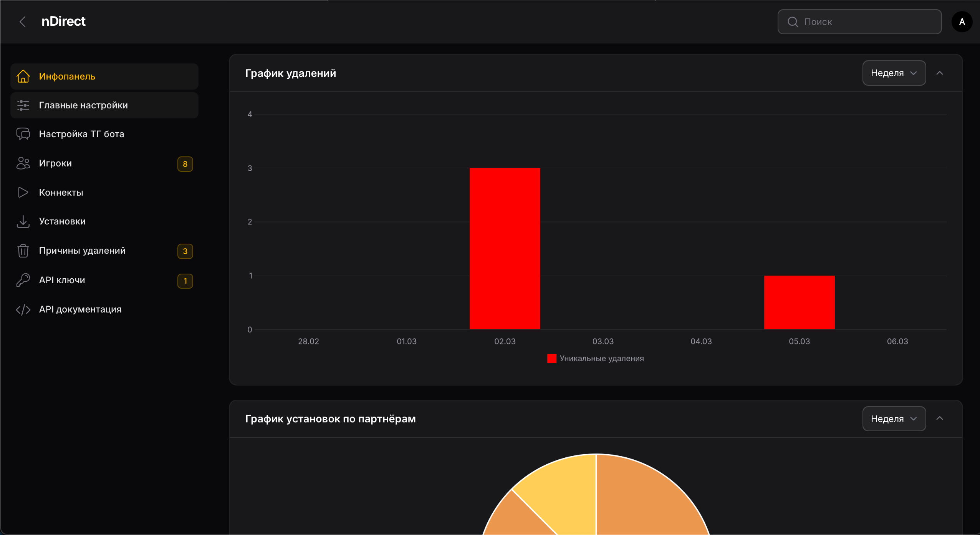The image size is (980, 535).
Task: Click the play icon for Коннекты
Action: point(23,192)
